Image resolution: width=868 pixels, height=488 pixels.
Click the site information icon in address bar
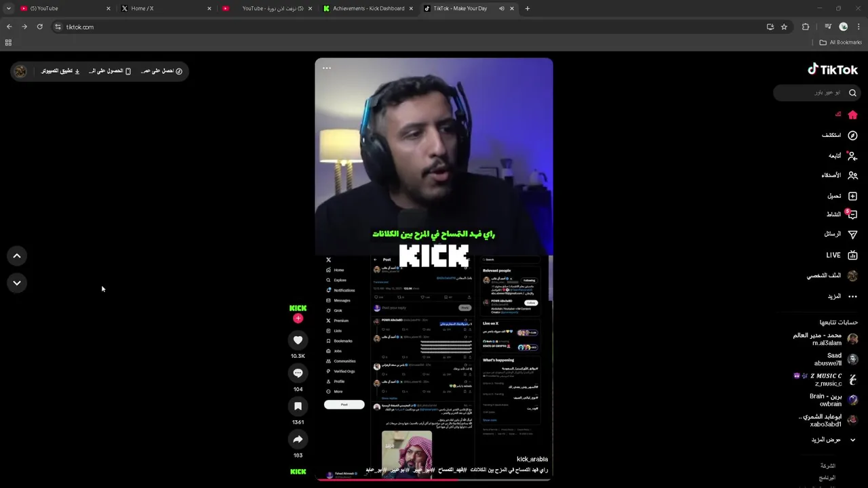pos(58,26)
